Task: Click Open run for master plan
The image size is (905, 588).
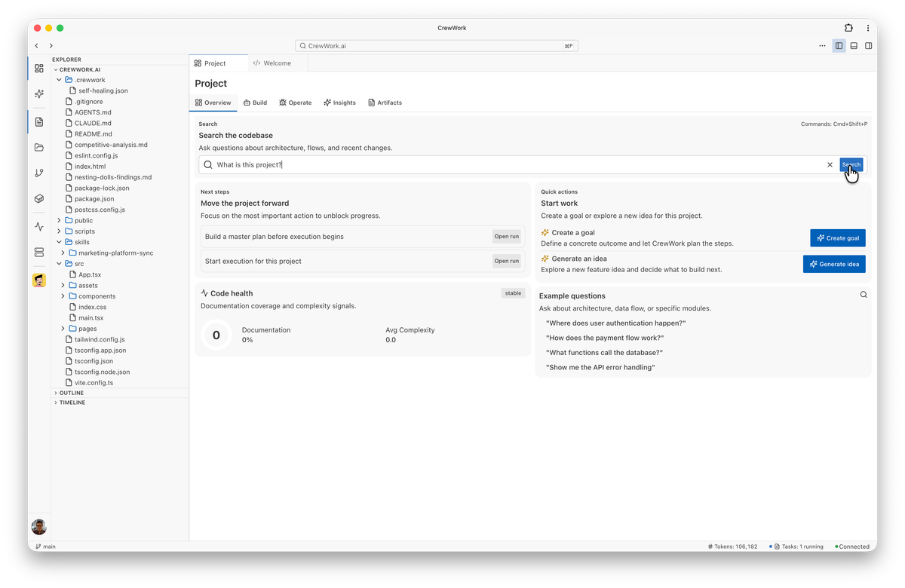Action: [507, 237]
